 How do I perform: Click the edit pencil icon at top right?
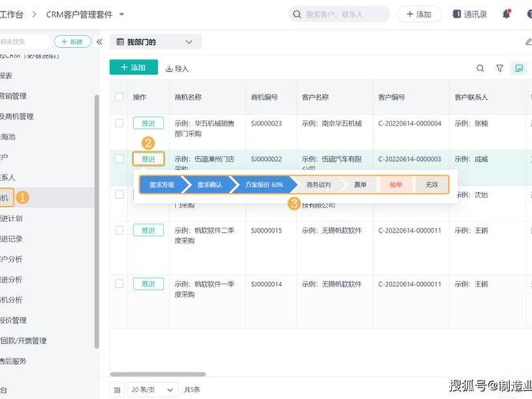(528, 42)
